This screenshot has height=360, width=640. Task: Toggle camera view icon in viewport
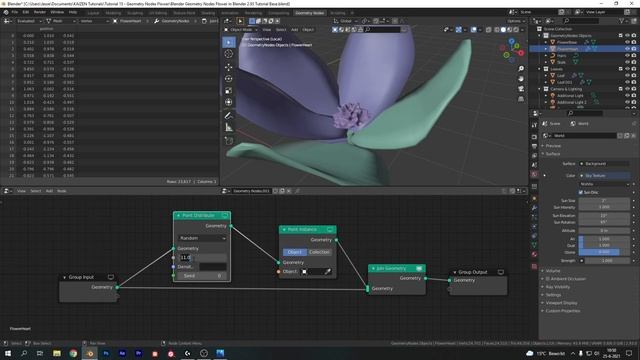point(521,89)
